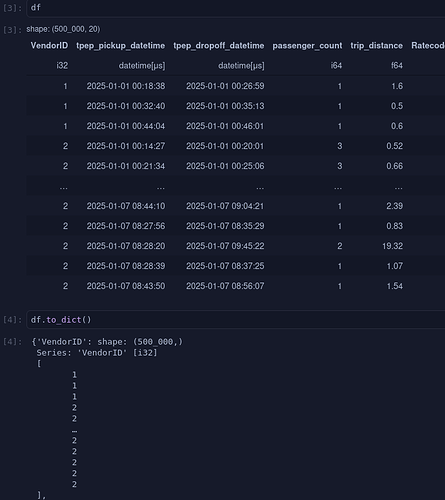Click the ellipsis row under VendorID column
445x500 pixels.
pyautogui.click(x=64, y=188)
